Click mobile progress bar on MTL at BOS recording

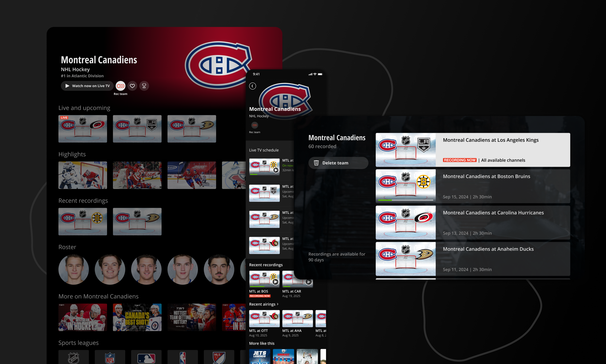[264, 286]
